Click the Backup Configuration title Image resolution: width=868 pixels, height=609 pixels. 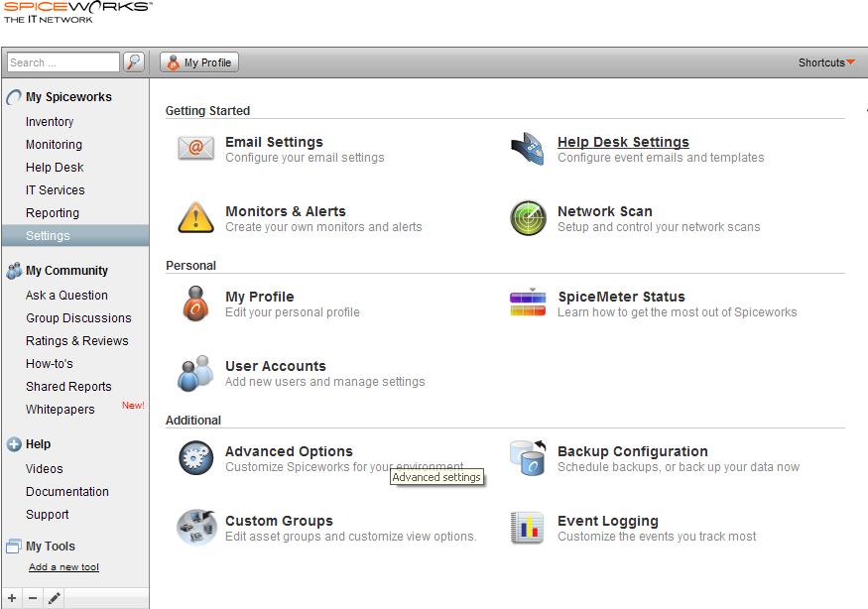coord(632,451)
